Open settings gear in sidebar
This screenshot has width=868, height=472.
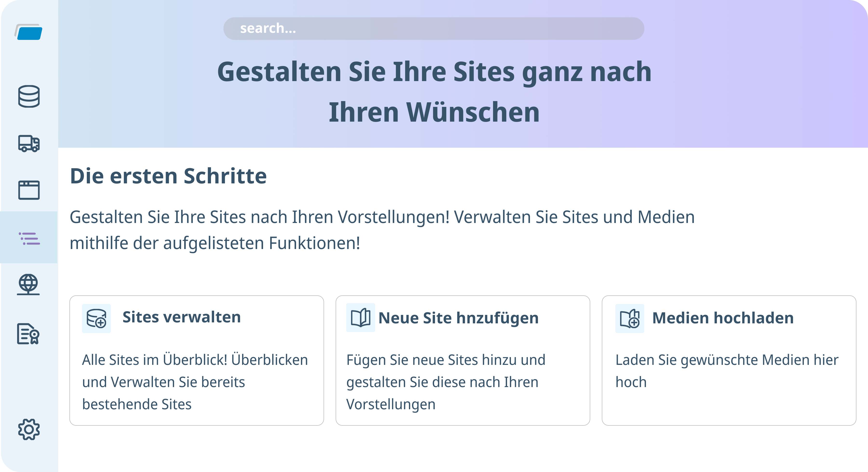[x=29, y=430]
